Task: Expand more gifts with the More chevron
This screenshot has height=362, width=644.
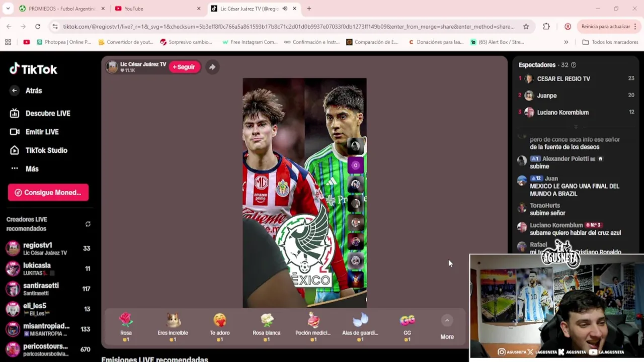Action: pos(447,321)
